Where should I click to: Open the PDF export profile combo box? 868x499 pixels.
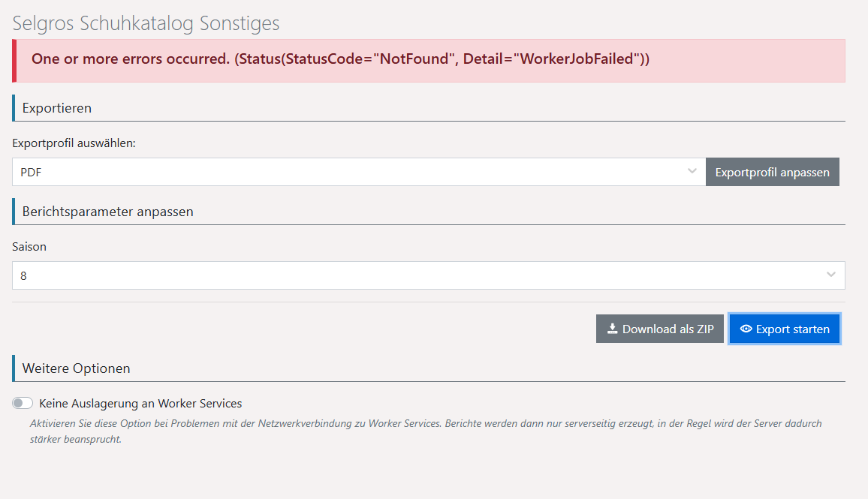(x=353, y=172)
